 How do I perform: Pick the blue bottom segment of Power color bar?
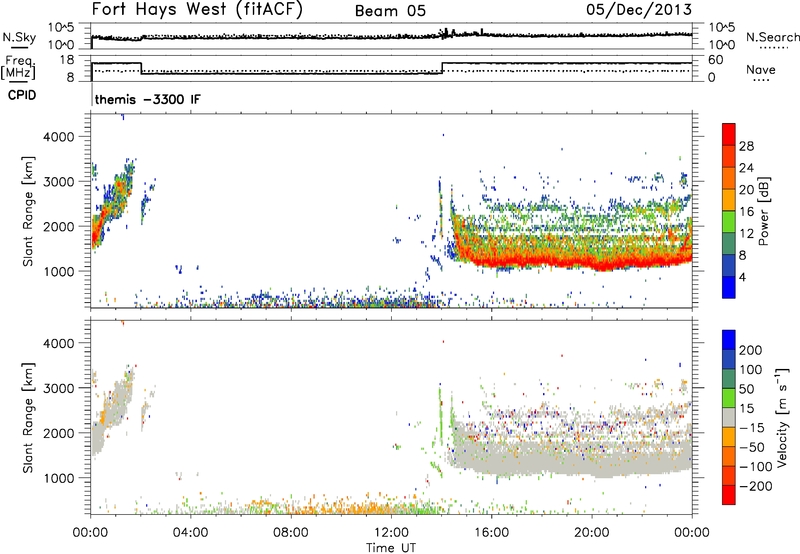[729, 287]
